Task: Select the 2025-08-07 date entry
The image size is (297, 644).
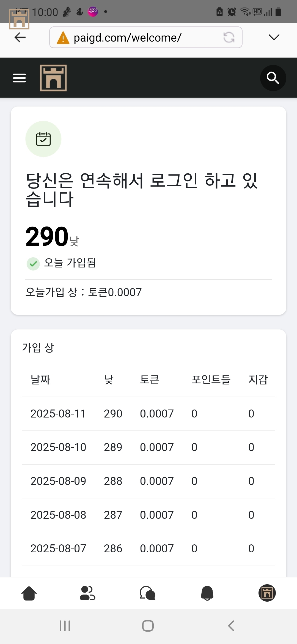Action: point(58,549)
